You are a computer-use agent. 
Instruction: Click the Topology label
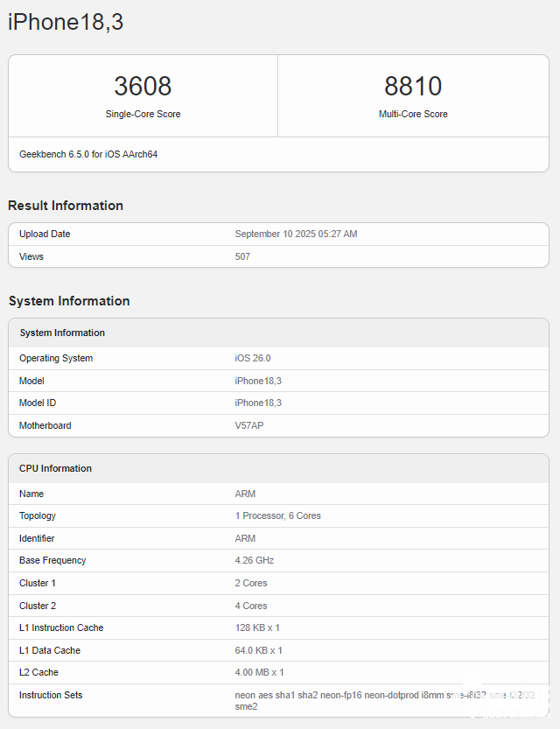pos(37,516)
